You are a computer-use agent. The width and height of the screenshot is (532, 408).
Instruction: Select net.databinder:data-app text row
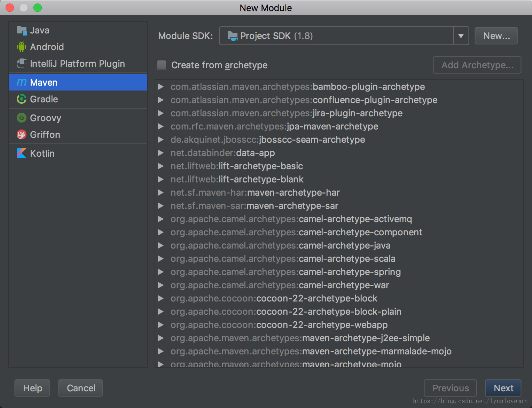223,153
